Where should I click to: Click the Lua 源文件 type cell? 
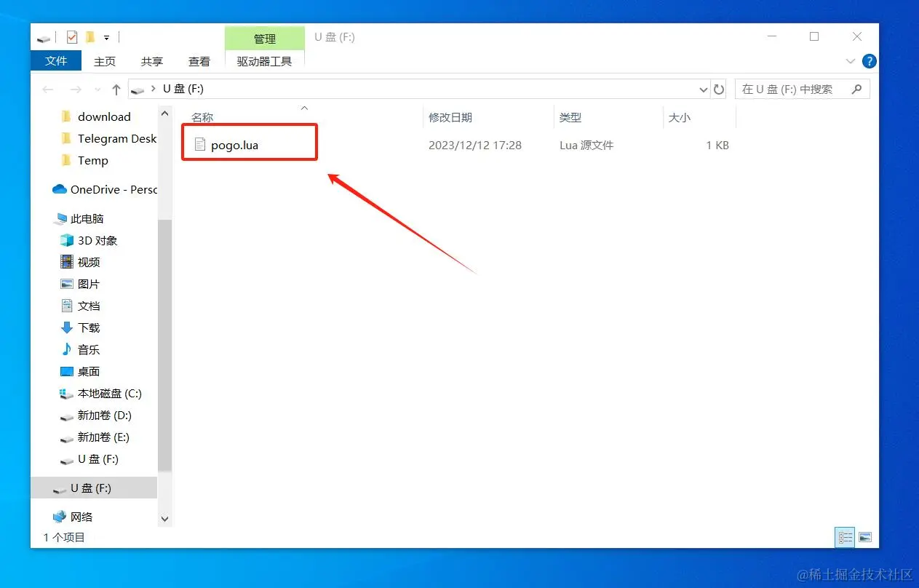tap(586, 145)
